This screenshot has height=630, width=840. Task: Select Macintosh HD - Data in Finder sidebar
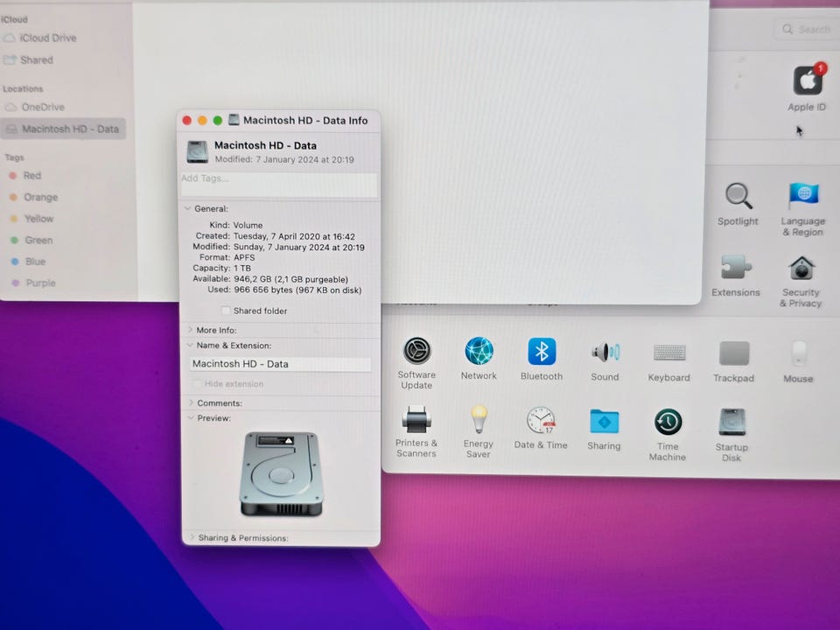click(63, 129)
